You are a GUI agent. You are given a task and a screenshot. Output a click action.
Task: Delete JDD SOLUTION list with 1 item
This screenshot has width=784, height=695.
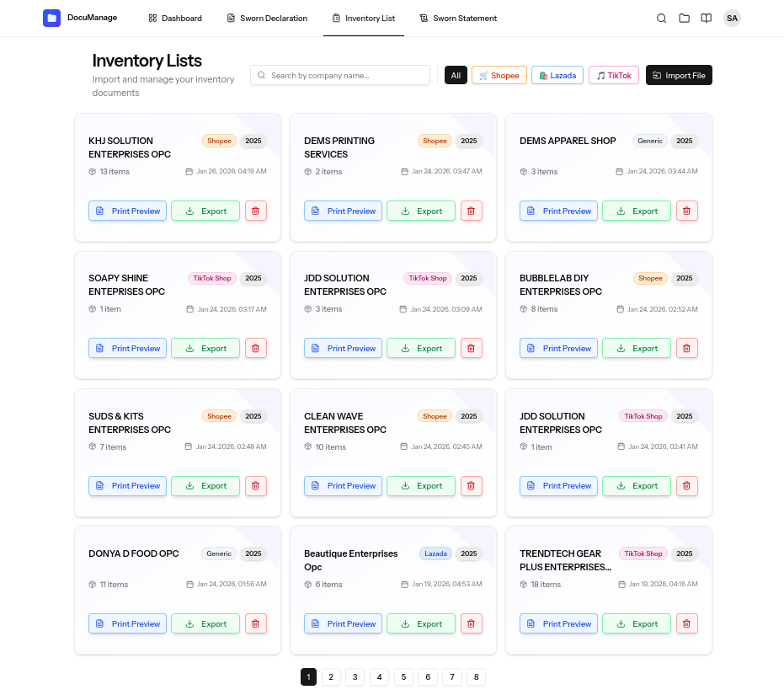tap(686, 486)
